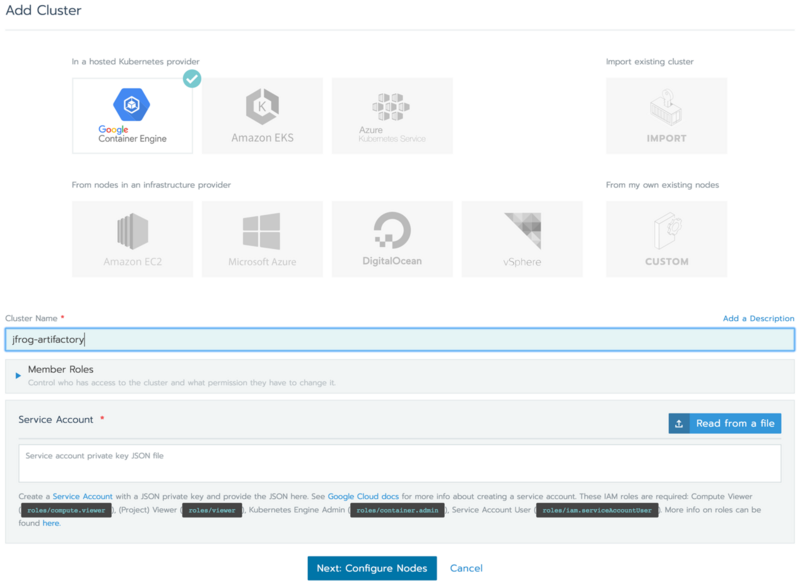
Task: Follow the Service Account link
Action: pos(83,496)
